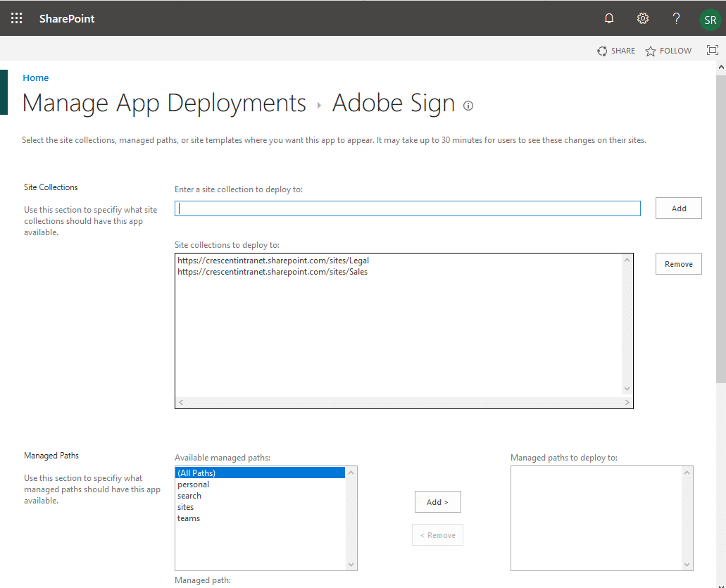
Task: Select the personal managed path
Action: click(x=193, y=484)
